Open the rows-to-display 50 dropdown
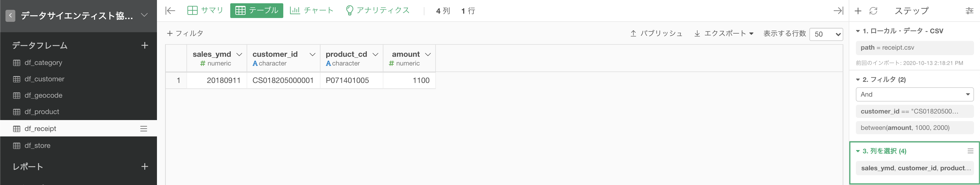 (x=826, y=34)
